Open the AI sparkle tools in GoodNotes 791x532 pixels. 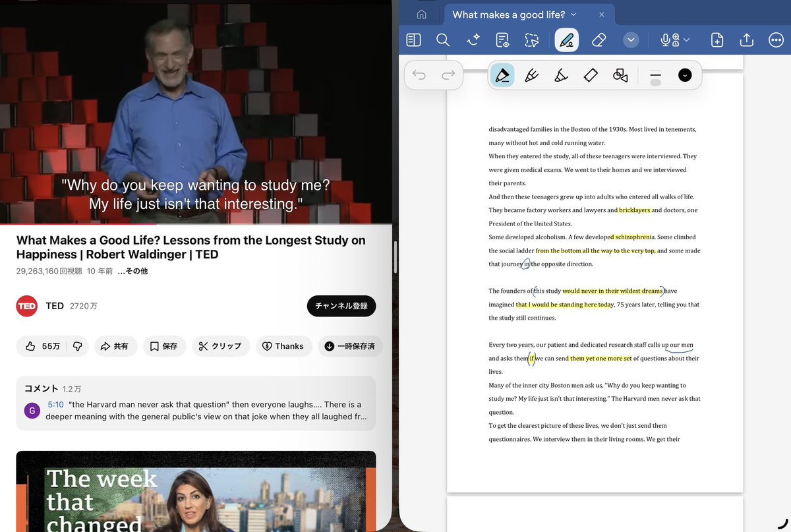coord(473,40)
